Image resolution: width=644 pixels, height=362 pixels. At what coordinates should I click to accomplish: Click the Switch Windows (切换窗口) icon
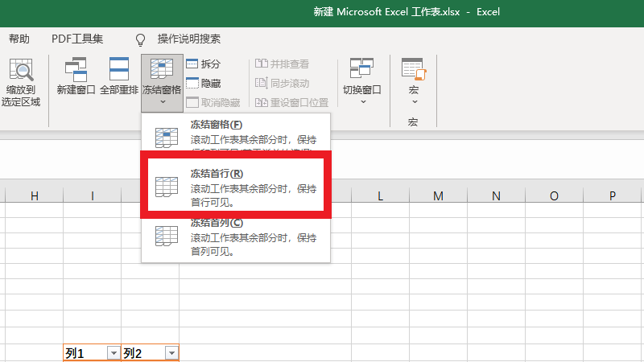point(361,71)
